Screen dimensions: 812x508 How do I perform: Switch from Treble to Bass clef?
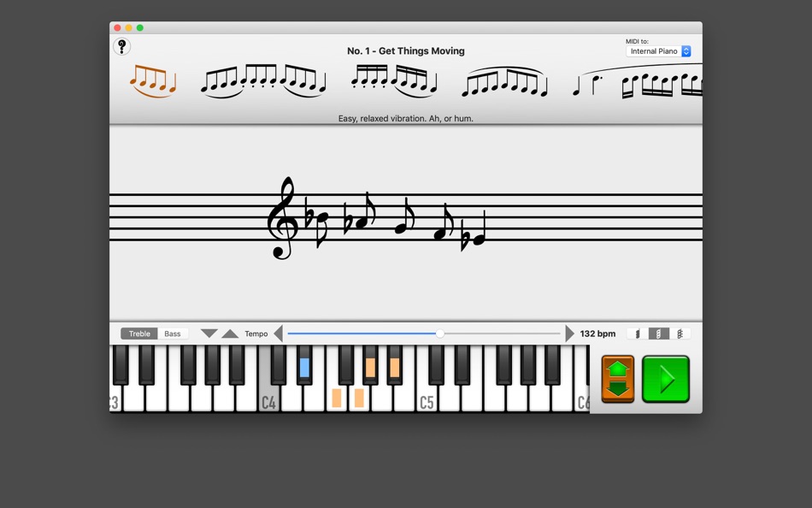(x=174, y=334)
